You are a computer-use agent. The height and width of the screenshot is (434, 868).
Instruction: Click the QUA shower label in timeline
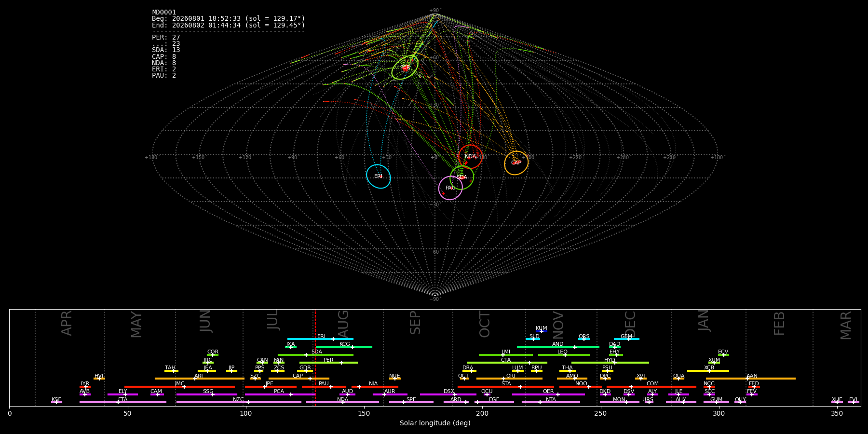click(678, 376)
